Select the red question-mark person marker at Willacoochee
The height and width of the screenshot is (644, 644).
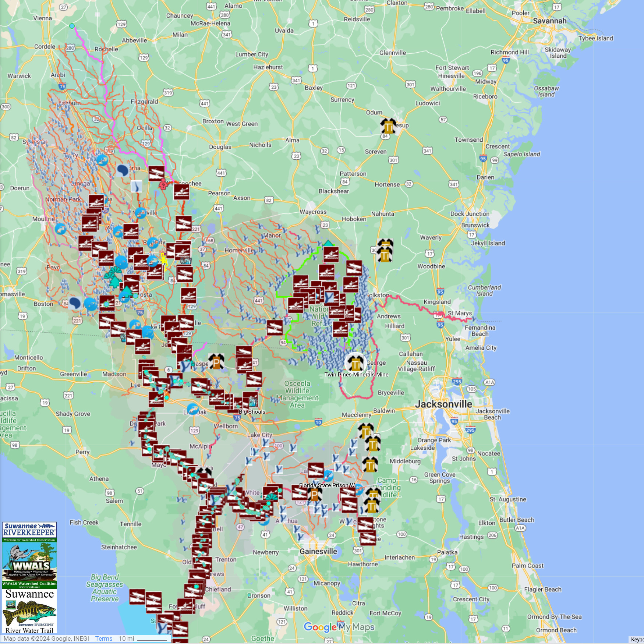tap(163, 184)
